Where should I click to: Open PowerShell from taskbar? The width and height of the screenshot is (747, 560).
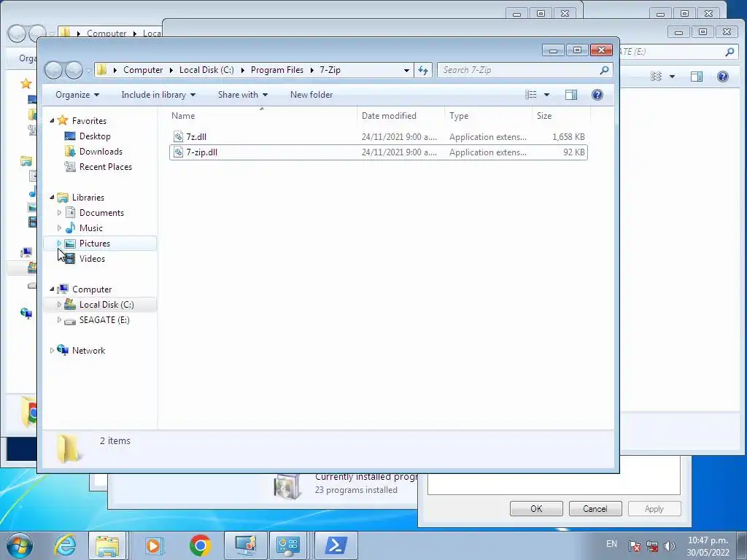(336, 545)
